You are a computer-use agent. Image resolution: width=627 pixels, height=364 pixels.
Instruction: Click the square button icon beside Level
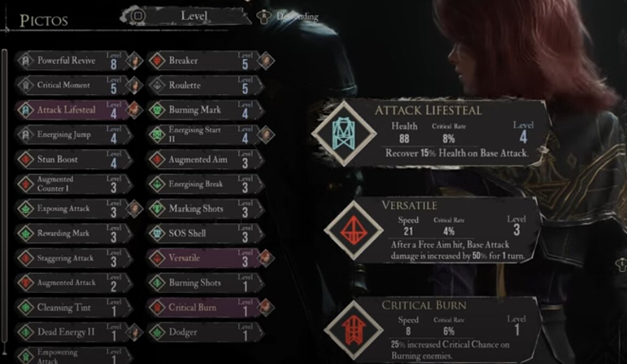(138, 17)
